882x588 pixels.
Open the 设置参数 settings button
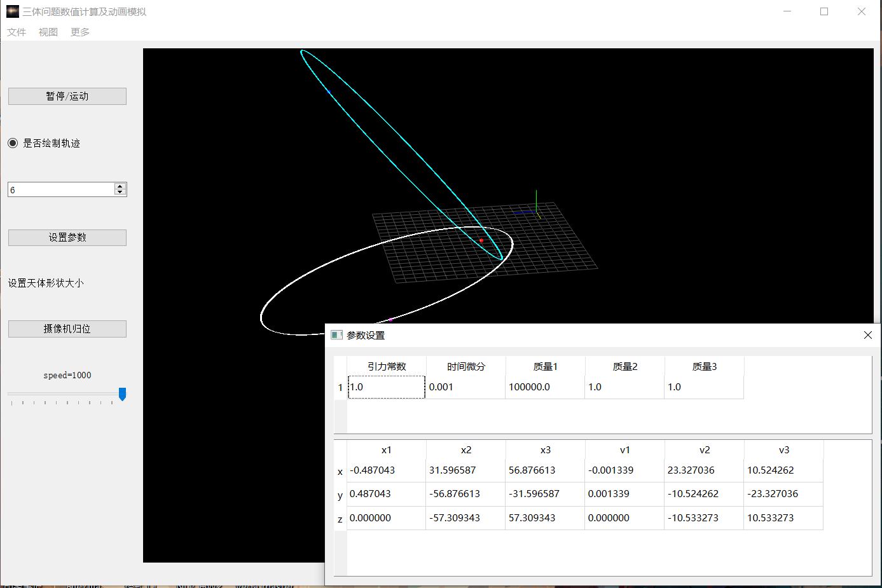67,237
